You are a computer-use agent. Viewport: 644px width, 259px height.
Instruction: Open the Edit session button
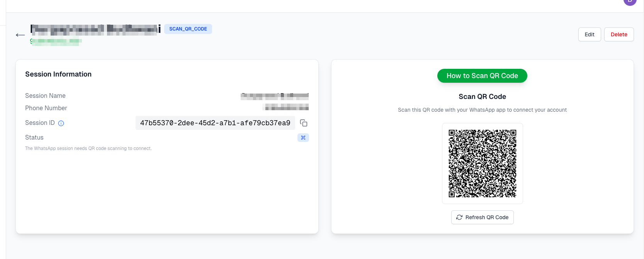pos(590,34)
